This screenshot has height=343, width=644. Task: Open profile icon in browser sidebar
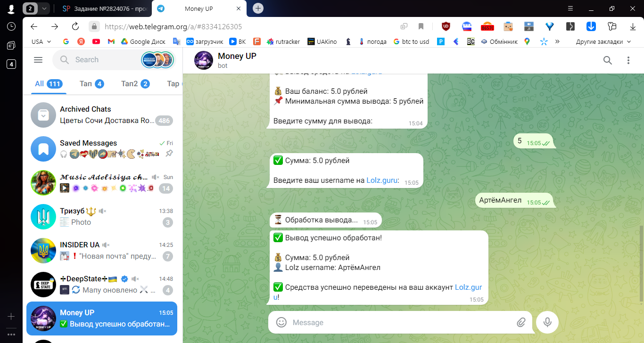click(x=11, y=8)
